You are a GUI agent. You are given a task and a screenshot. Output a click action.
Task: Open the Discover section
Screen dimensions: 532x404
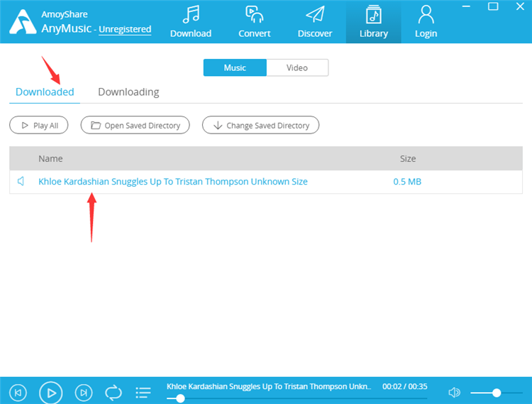[314, 22]
